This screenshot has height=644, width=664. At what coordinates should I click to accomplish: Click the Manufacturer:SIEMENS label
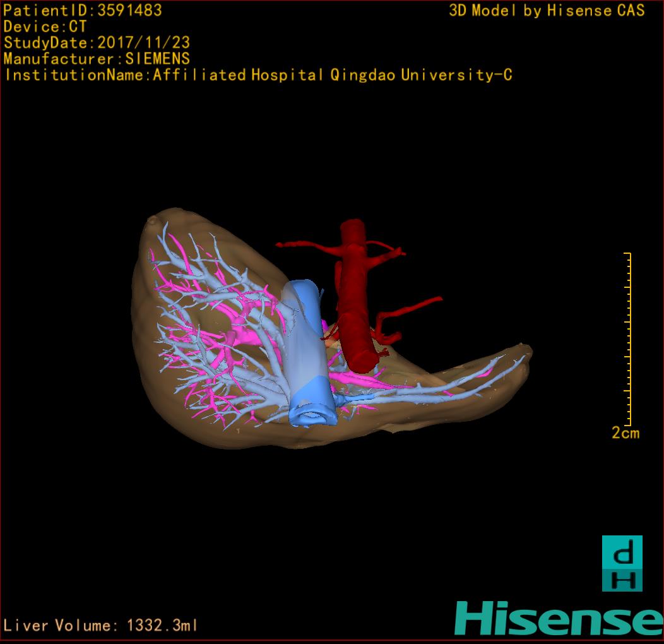(x=97, y=59)
